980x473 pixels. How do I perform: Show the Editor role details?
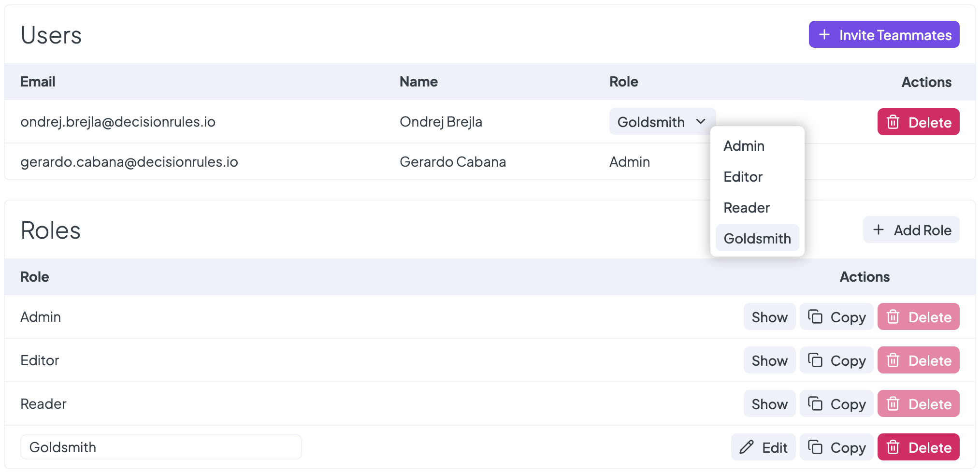click(x=769, y=360)
